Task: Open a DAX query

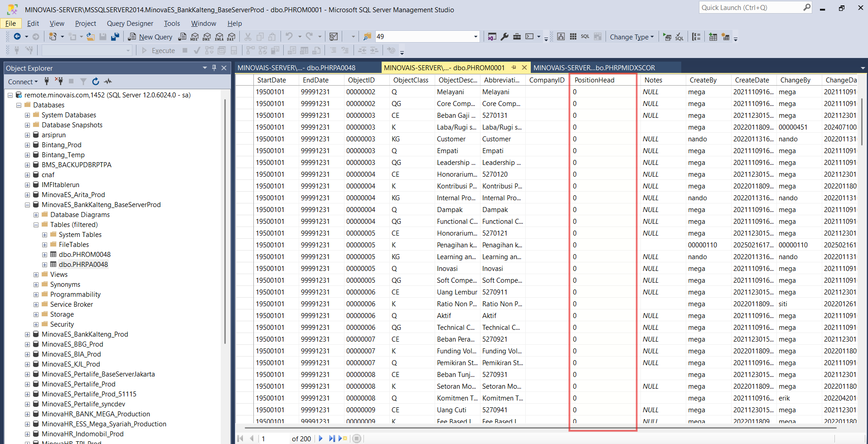Action: click(x=232, y=37)
